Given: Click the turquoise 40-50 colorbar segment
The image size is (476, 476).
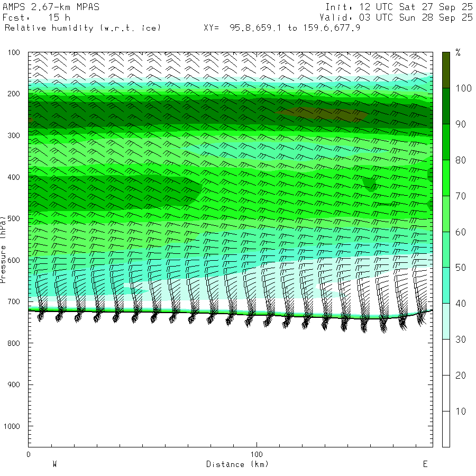Looking at the screenshot, I should (x=446, y=286).
